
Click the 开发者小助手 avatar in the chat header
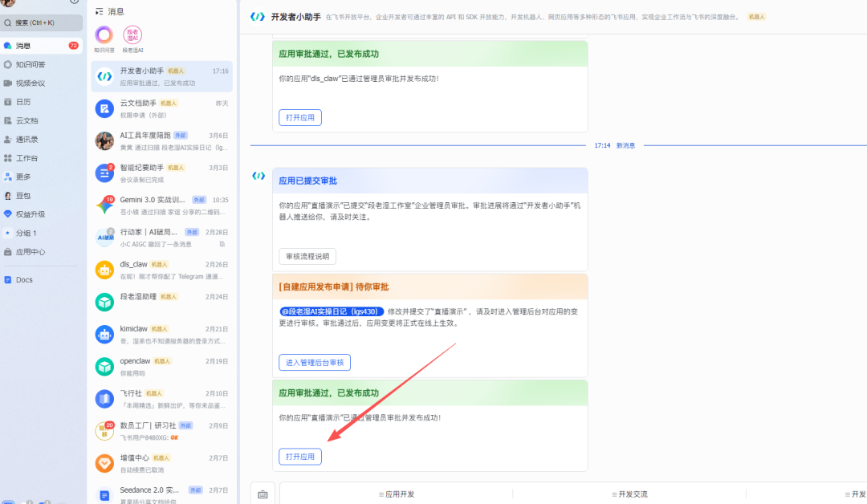258,17
